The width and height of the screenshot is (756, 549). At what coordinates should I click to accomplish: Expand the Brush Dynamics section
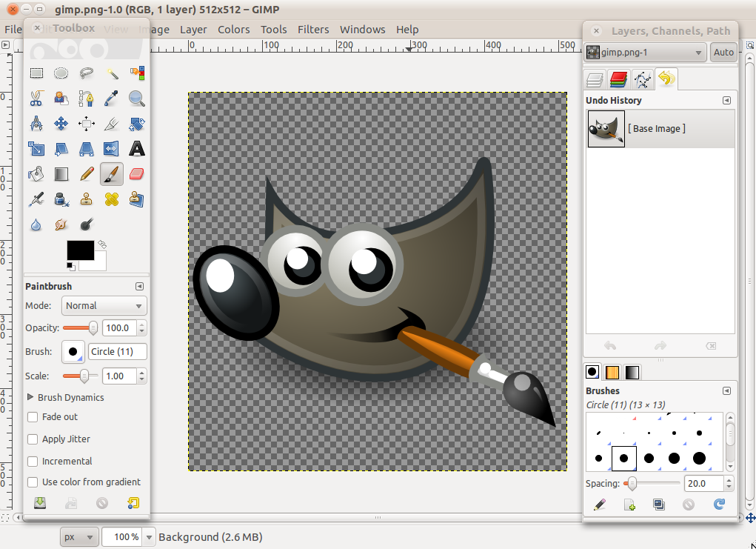tap(31, 397)
